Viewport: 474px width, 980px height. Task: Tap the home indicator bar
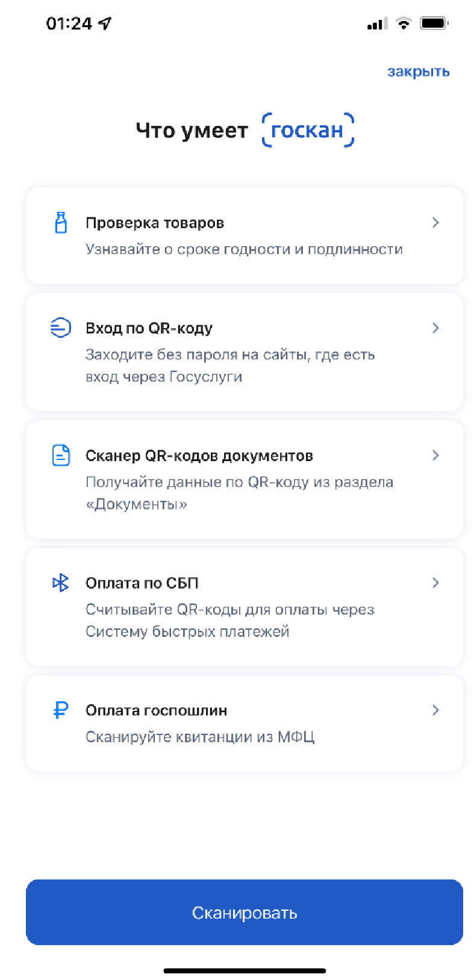pos(245,970)
